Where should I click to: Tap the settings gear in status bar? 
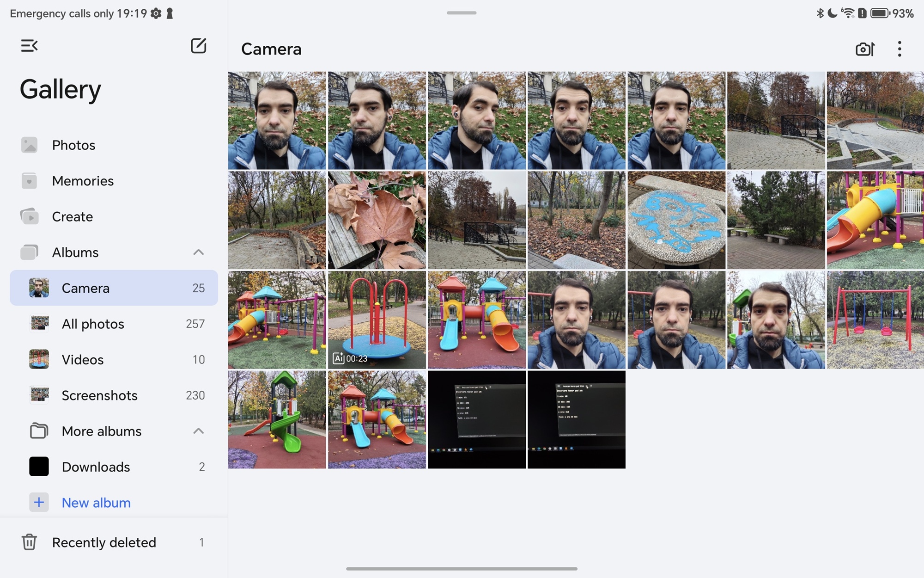[156, 13]
